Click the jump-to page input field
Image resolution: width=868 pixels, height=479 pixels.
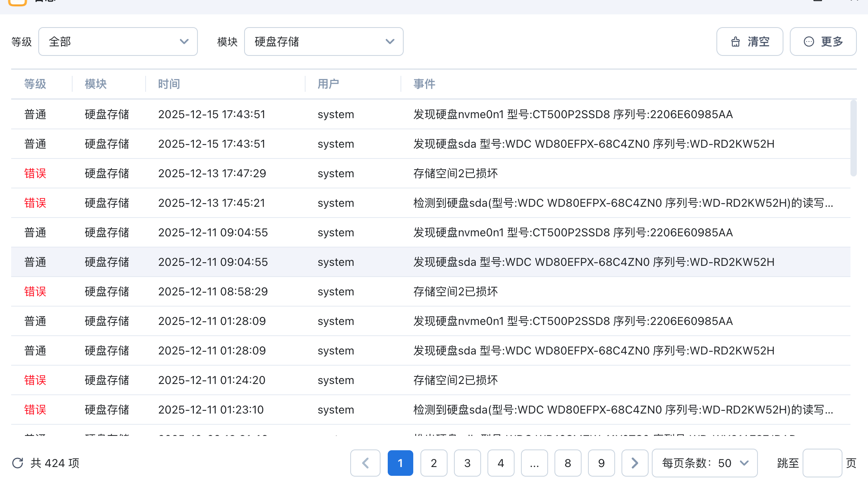point(822,463)
